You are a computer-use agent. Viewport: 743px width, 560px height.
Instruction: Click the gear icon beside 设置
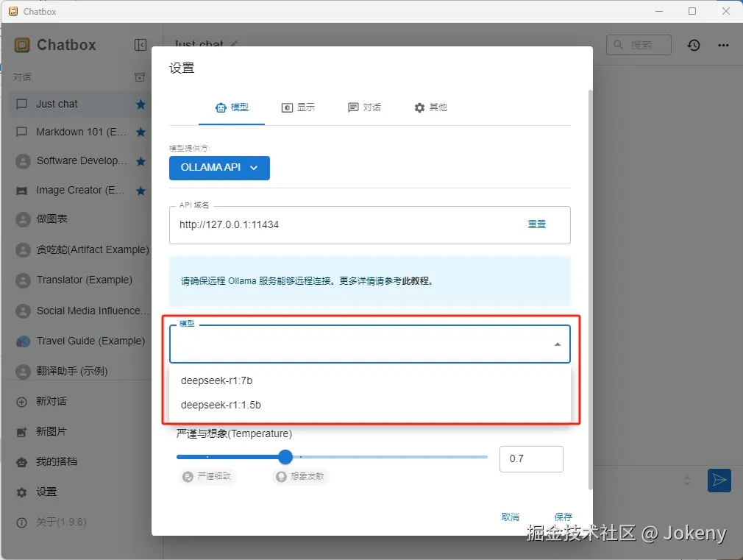[x=22, y=492]
